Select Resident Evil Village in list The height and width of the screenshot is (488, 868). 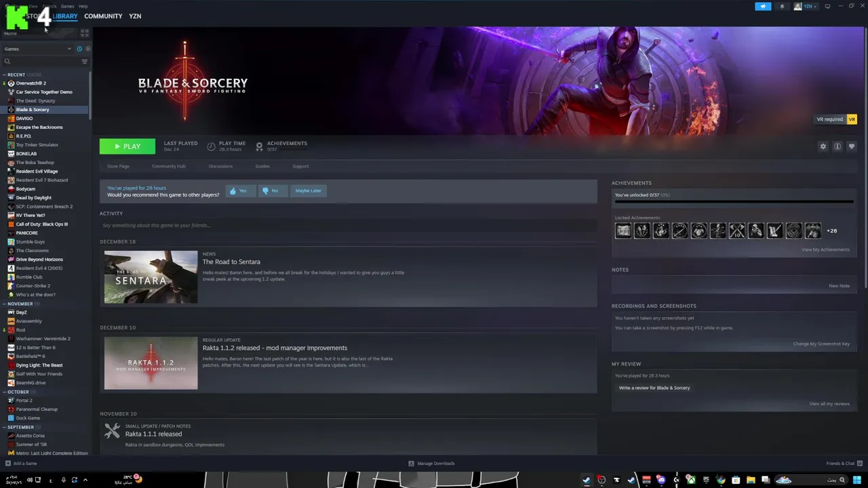[x=37, y=171]
